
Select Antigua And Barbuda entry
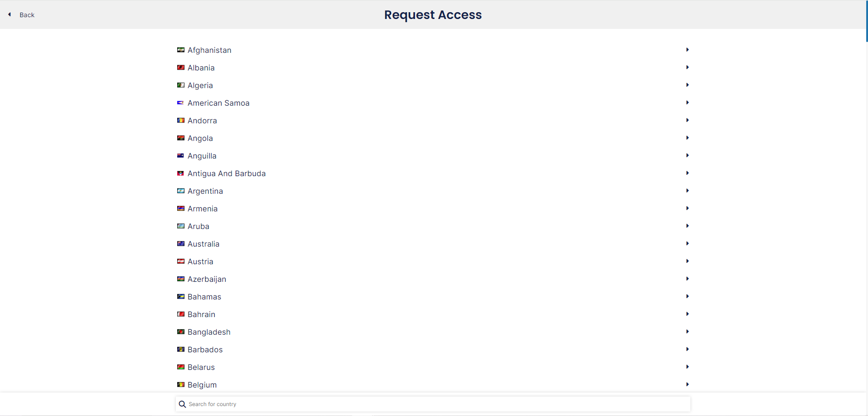coord(433,173)
